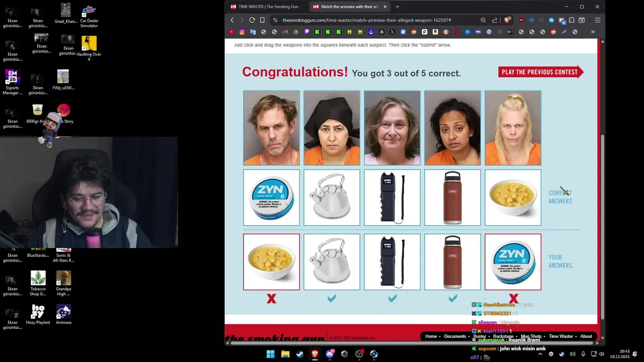Click the black headscarf woman's mugshot
The height and width of the screenshot is (362, 644).
point(332,128)
